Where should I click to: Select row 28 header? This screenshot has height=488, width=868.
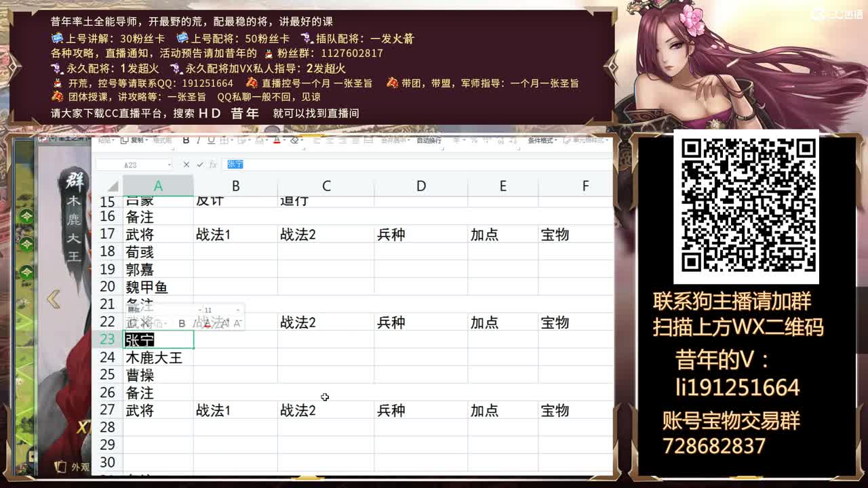pyautogui.click(x=107, y=427)
